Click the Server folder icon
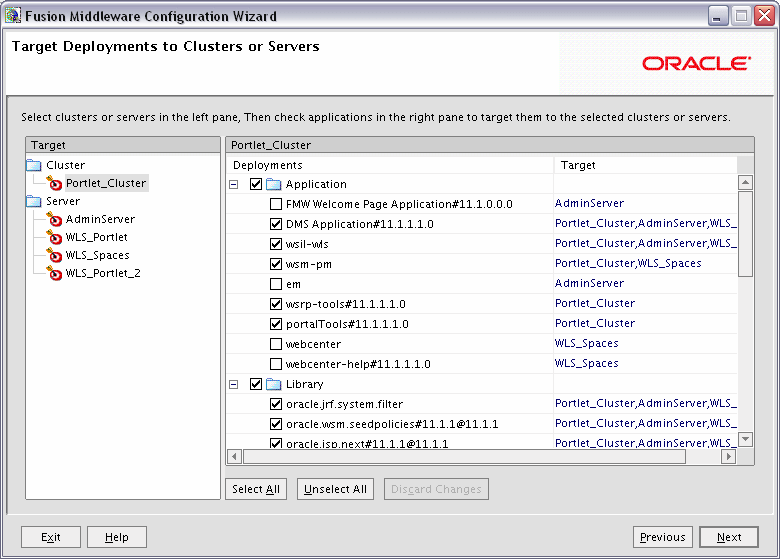780x559 pixels. 34,201
